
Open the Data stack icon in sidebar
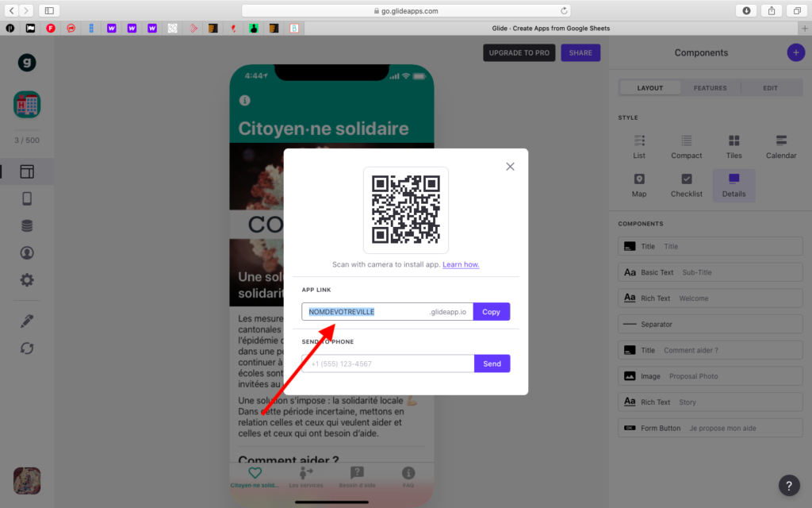[x=27, y=225]
